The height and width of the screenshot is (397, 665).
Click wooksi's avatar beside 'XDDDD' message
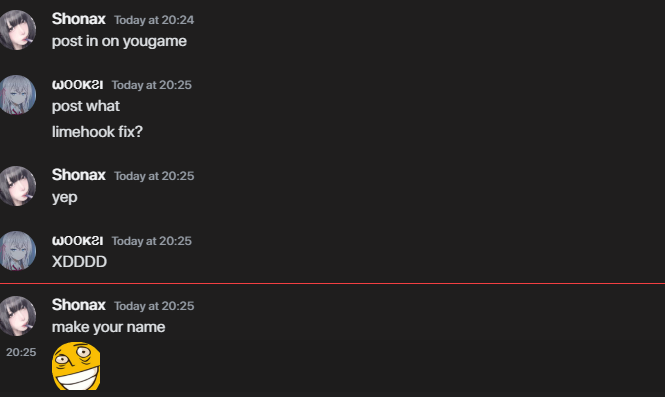click(16, 251)
